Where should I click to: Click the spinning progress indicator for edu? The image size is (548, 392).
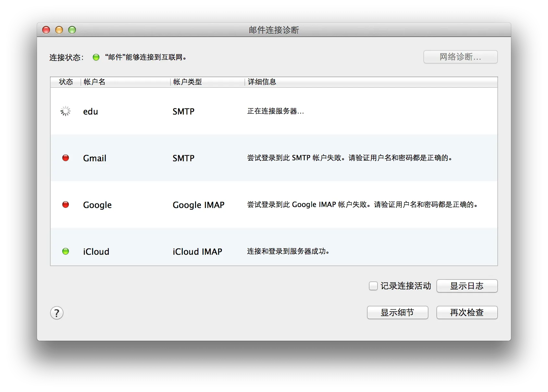pyautogui.click(x=66, y=111)
